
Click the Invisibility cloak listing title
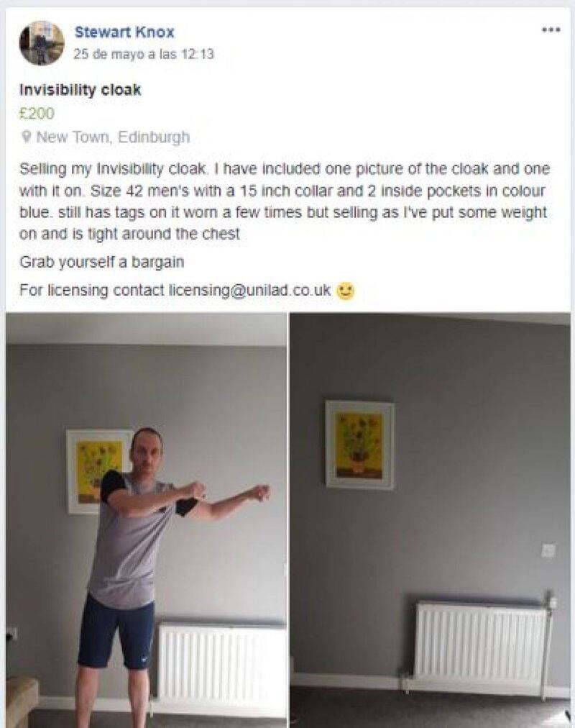pyautogui.click(x=80, y=90)
